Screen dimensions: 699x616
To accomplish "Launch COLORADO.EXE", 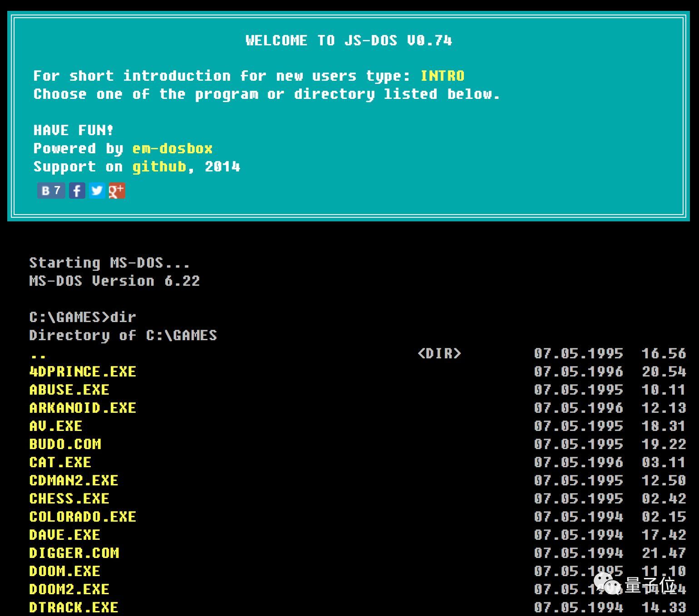I will coord(83,517).
